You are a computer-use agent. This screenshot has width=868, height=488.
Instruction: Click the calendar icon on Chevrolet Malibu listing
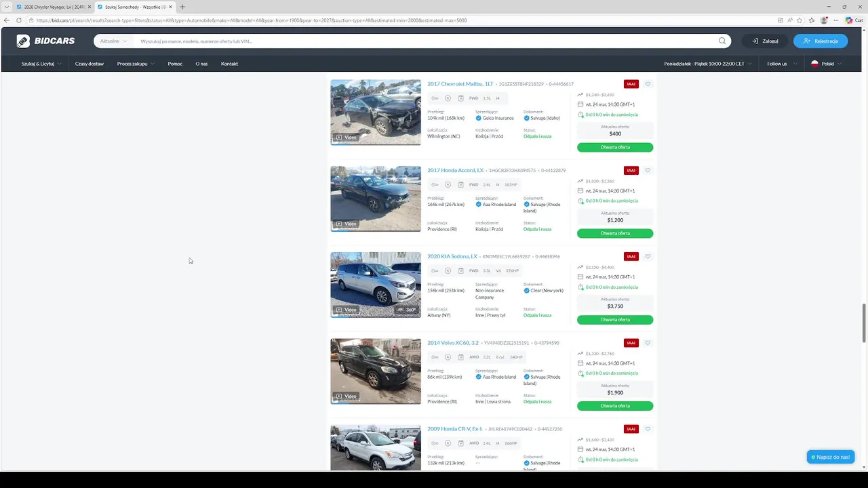pos(580,104)
